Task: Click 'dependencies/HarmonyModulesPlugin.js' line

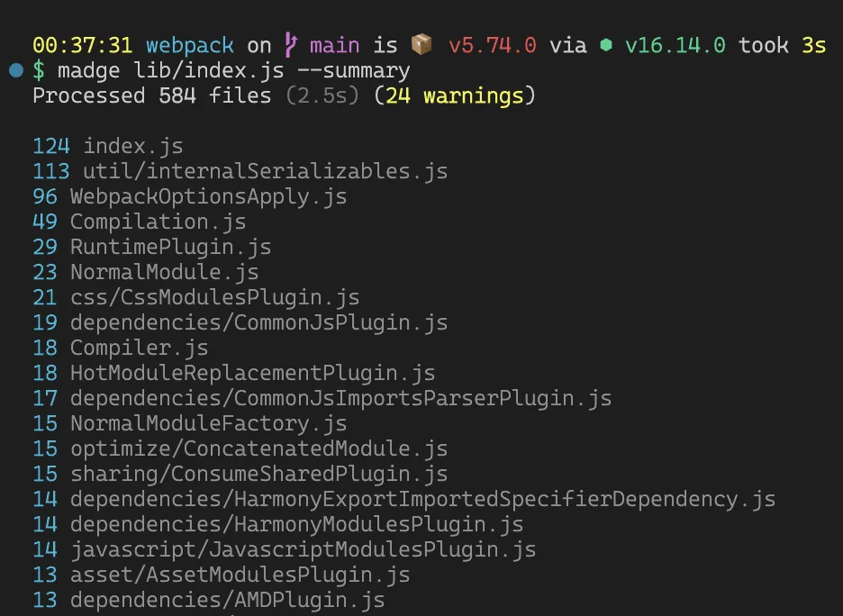Action: [278, 525]
